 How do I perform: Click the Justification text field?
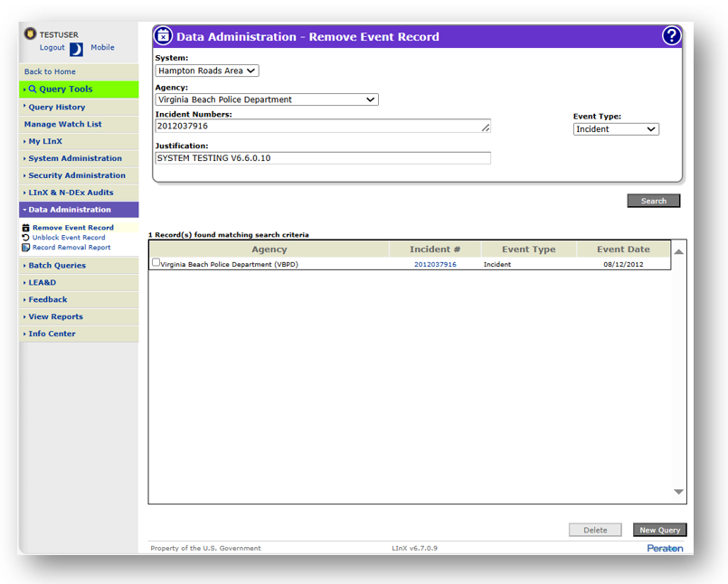[323, 158]
